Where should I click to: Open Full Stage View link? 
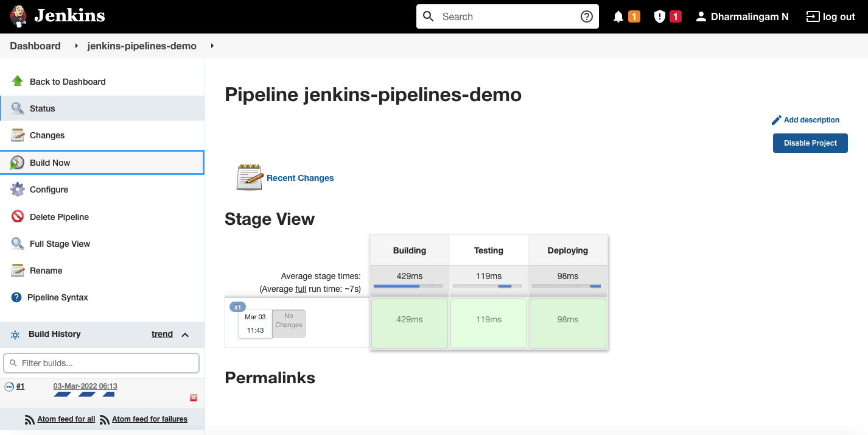[x=60, y=244]
